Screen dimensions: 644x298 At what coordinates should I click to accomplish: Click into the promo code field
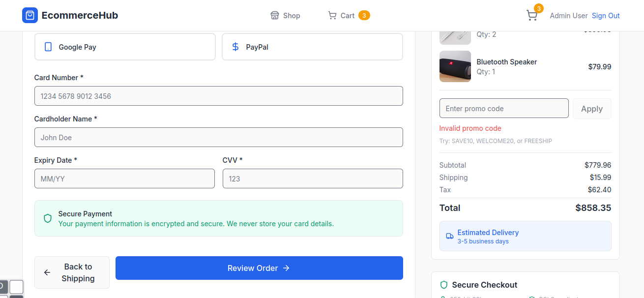tap(503, 109)
